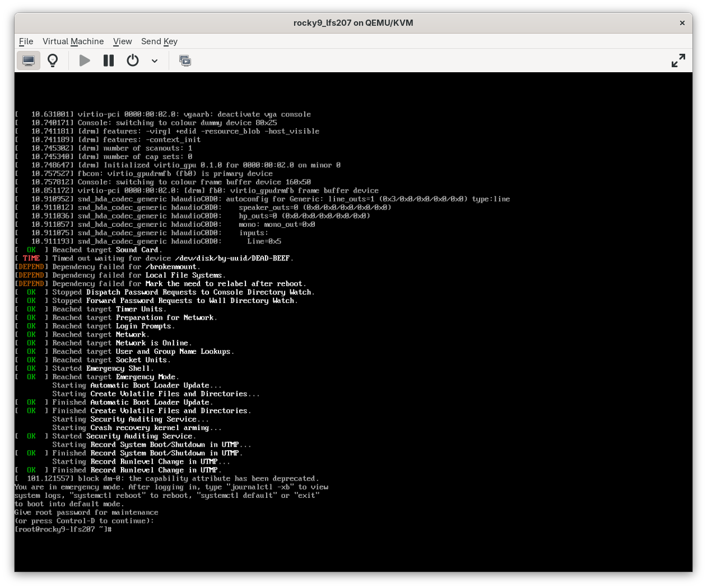Screen dimensions: 707x588
Task: Open virtual hardware details via lightbulb icon
Action: pos(53,60)
